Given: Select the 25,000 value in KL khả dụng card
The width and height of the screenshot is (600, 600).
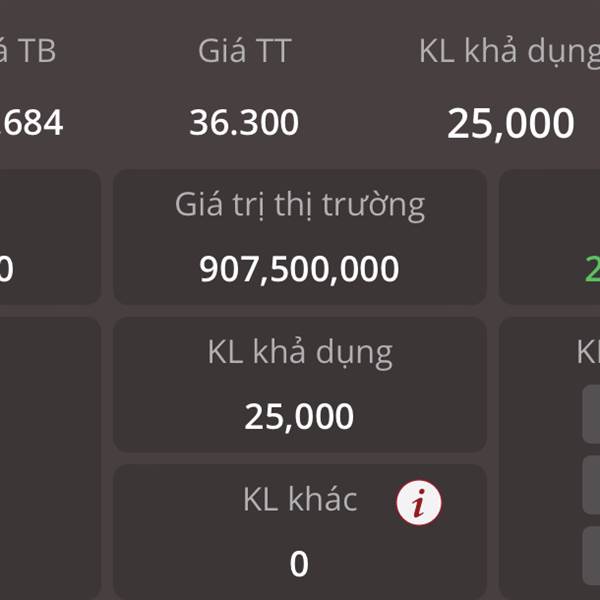Looking at the screenshot, I should [299, 416].
